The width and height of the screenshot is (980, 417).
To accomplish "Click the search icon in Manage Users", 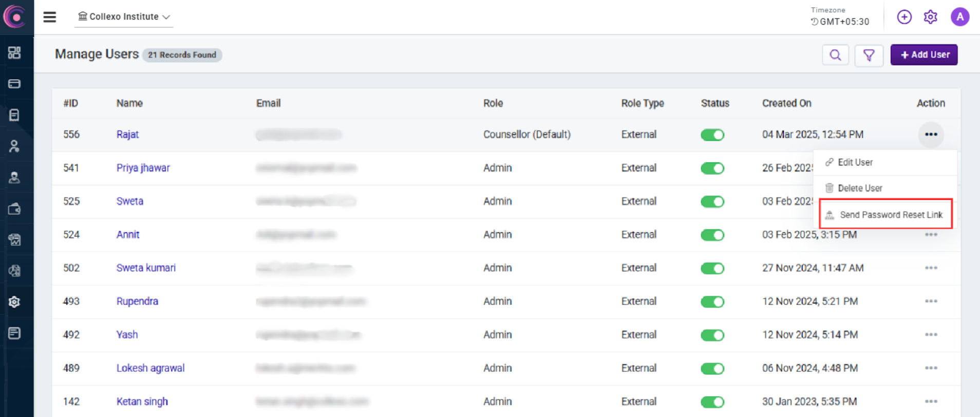I will point(835,55).
